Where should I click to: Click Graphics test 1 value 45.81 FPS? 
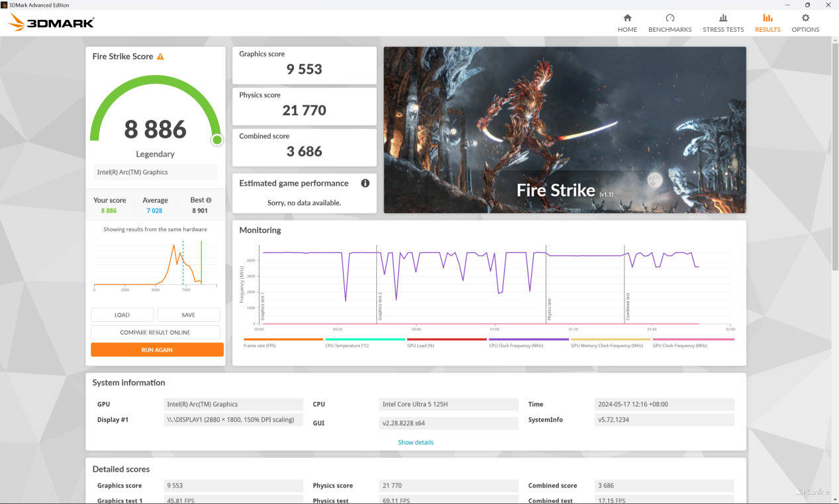tap(233, 500)
